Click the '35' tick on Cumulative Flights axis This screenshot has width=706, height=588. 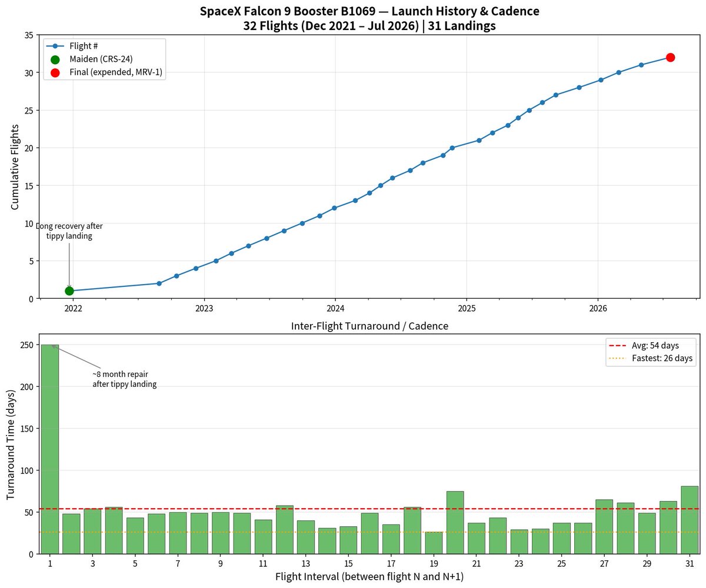(x=29, y=35)
